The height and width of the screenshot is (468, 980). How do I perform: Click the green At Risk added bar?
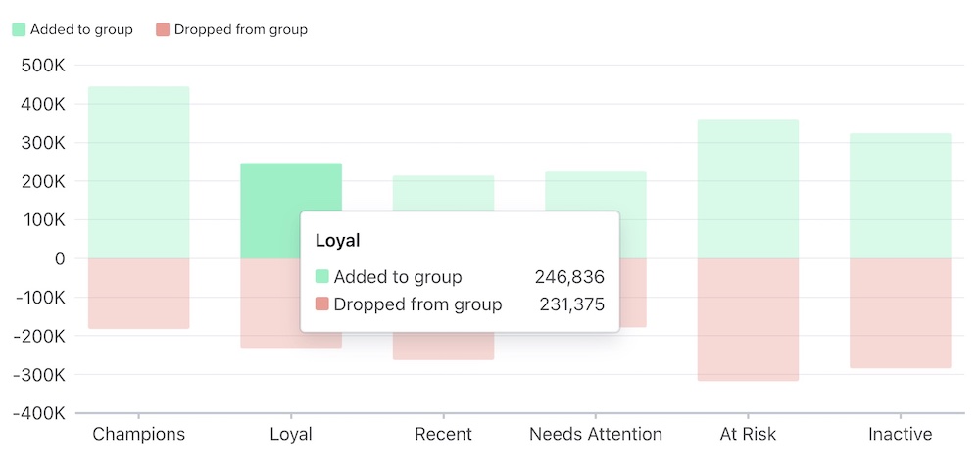pyautogui.click(x=748, y=189)
